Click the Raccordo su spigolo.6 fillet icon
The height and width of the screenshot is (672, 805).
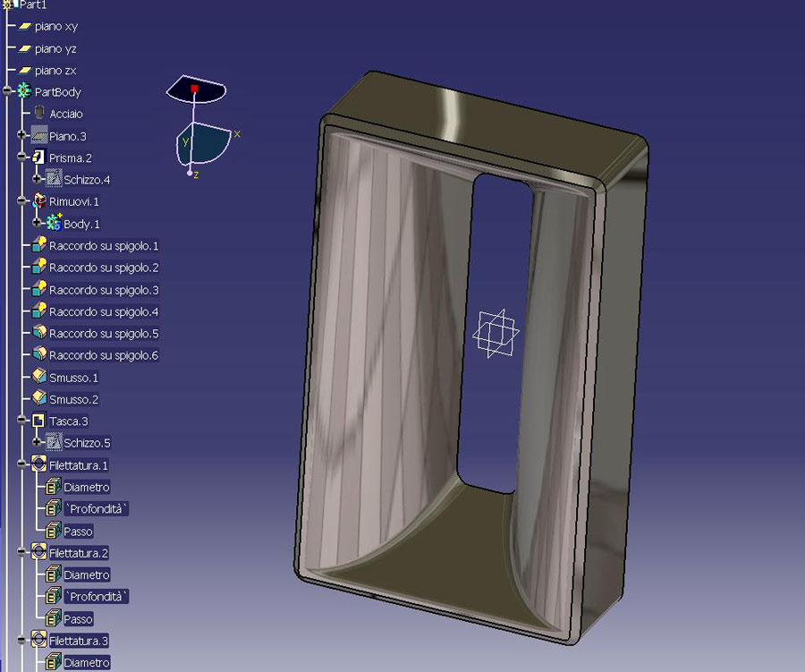click(39, 354)
